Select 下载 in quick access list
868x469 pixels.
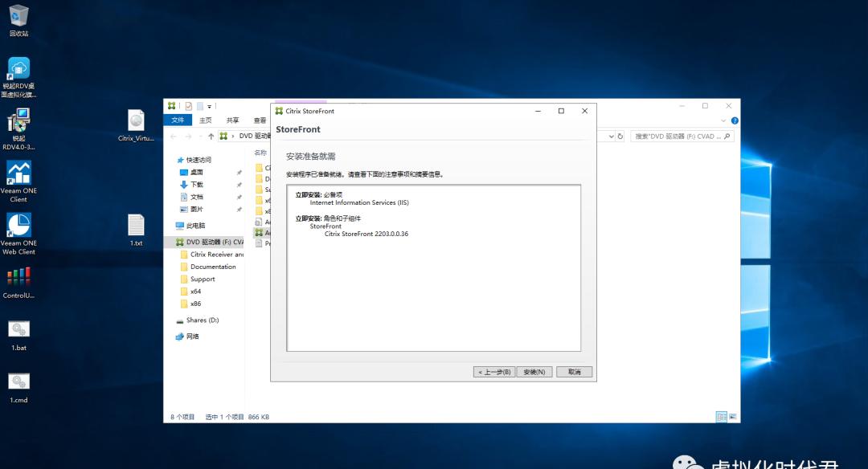click(196, 184)
